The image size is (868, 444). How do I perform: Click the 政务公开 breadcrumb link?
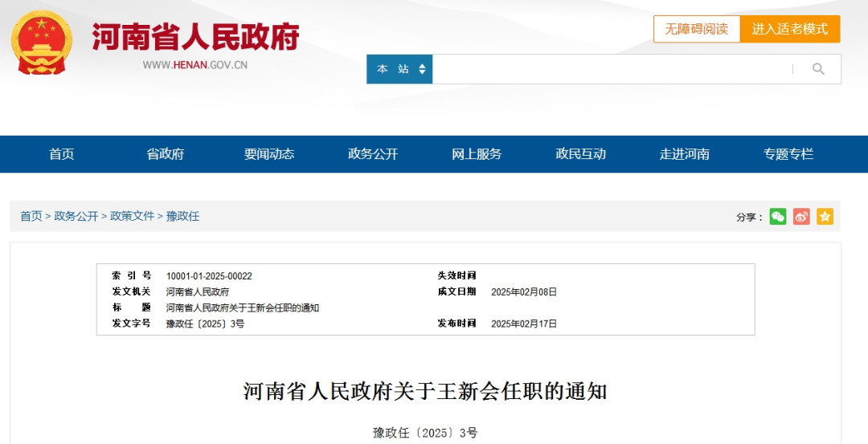(76, 216)
